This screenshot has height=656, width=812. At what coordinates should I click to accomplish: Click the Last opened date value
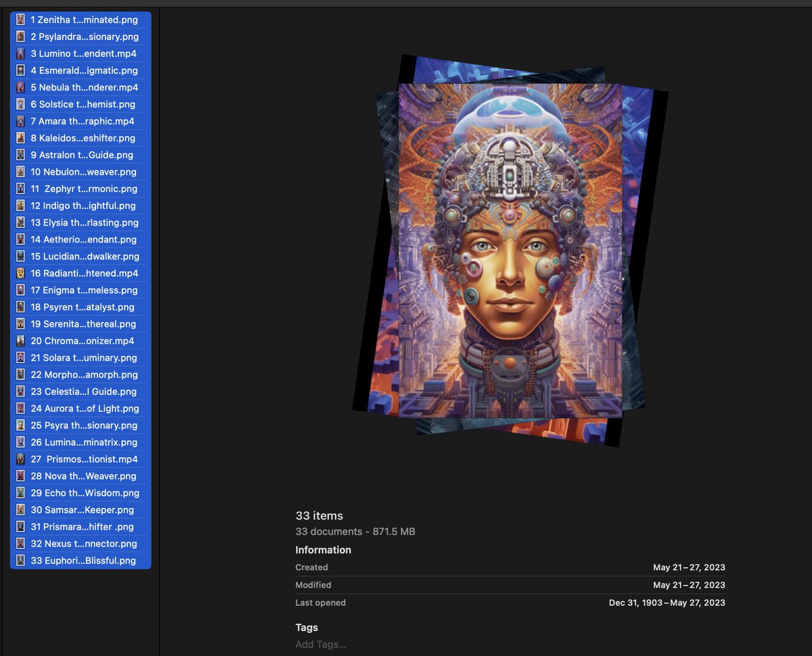(x=667, y=603)
